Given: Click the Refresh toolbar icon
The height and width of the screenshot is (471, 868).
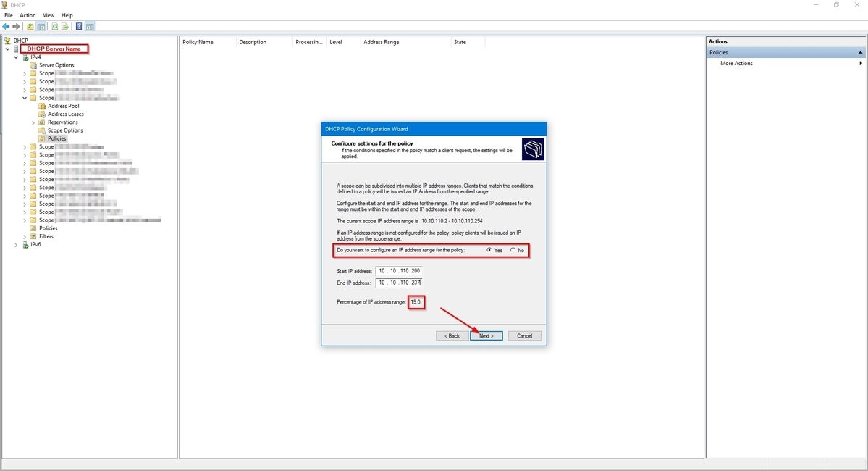Looking at the screenshot, I should (54, 27).
